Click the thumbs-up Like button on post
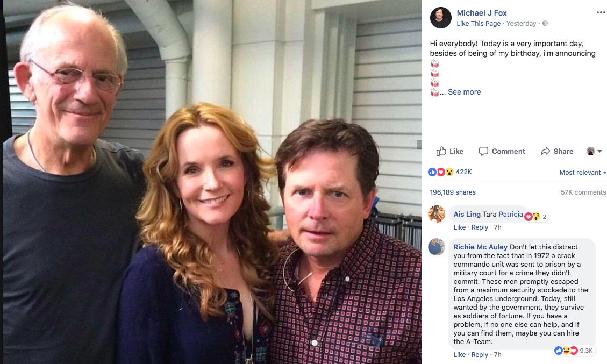Viewport: 607px width, 364px height. coord(450,151)
